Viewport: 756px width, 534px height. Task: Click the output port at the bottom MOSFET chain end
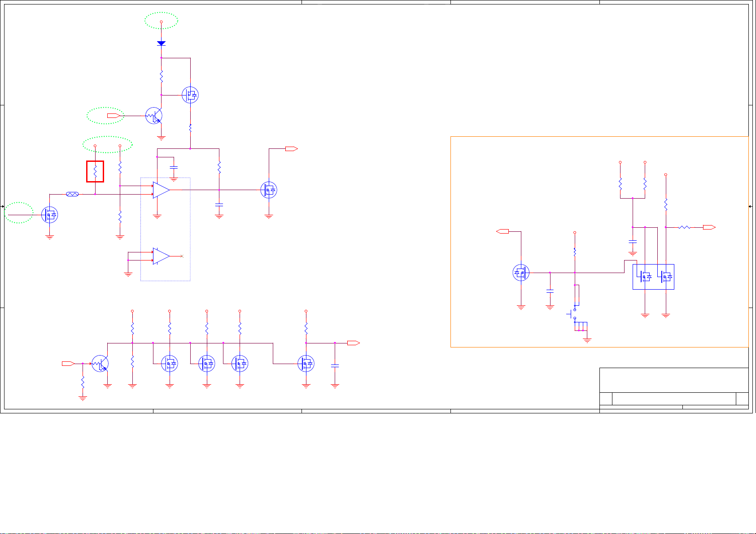click(354, 343)
